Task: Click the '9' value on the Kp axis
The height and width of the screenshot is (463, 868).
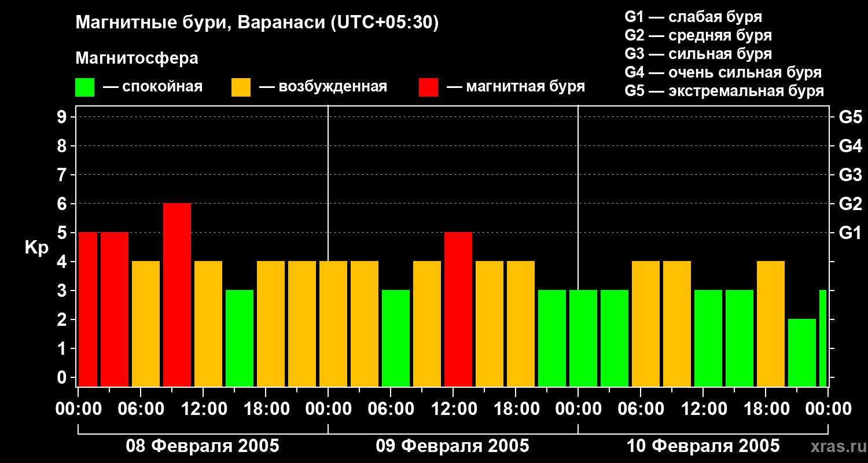Action: [x=62, y=117]
